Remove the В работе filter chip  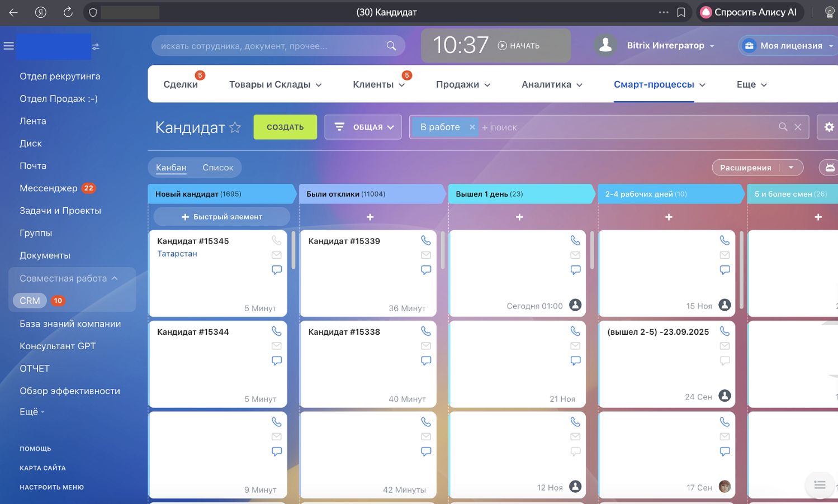tap(472, 127)
